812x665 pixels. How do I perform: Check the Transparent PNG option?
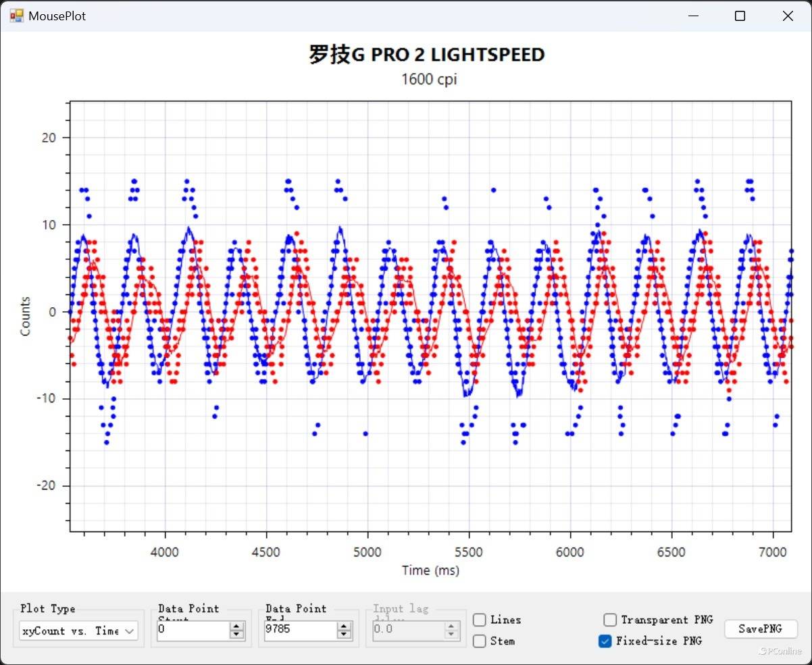(610, 620)
